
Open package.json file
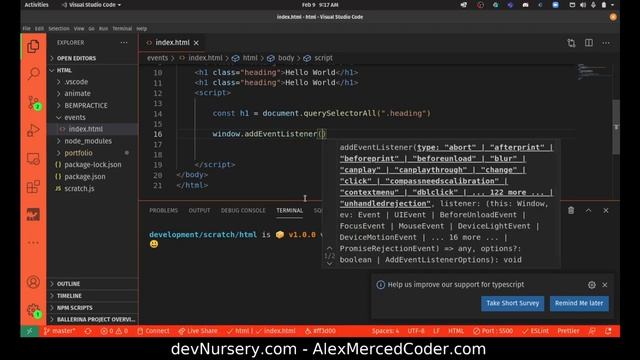click(x=92, y=176)
